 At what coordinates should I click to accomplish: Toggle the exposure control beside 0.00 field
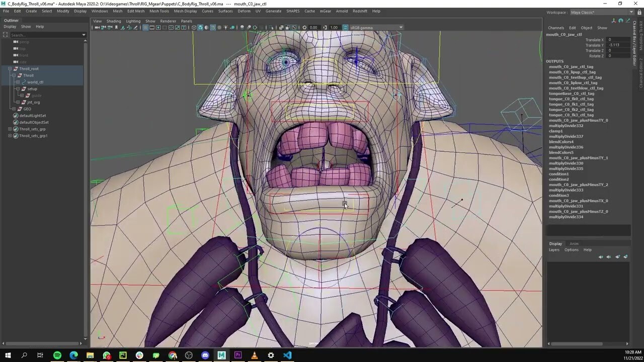[x=304, y=28]
